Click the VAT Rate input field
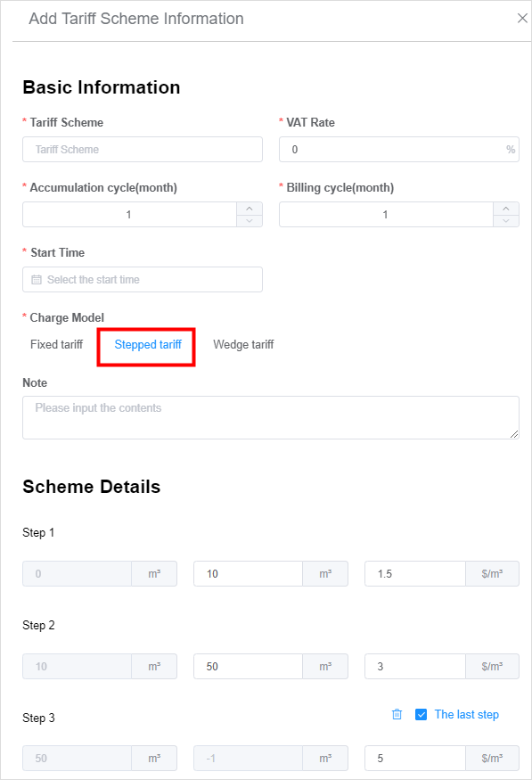532x780 pixels. point(398,149)
